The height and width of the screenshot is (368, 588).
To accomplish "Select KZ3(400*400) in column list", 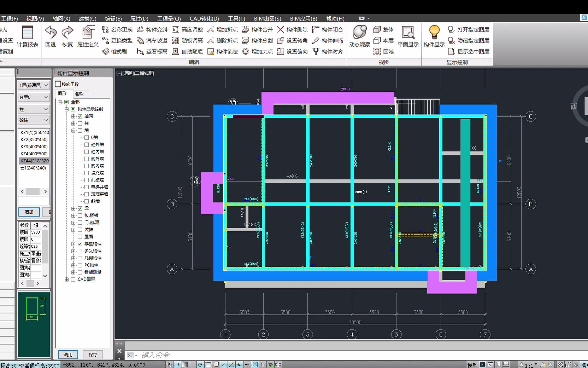I will 34,146.
